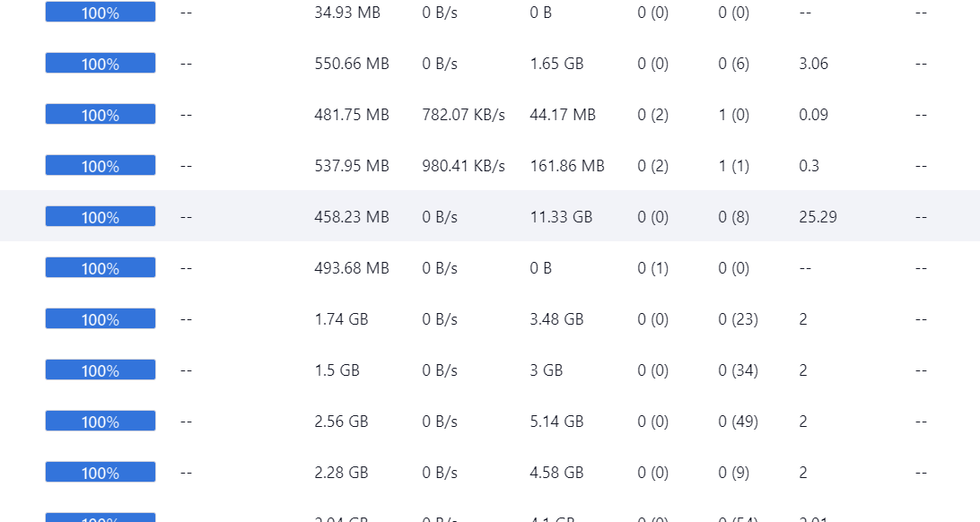Select the 493.68 MB size cell

pyautogui.click(x=351, y=268)
